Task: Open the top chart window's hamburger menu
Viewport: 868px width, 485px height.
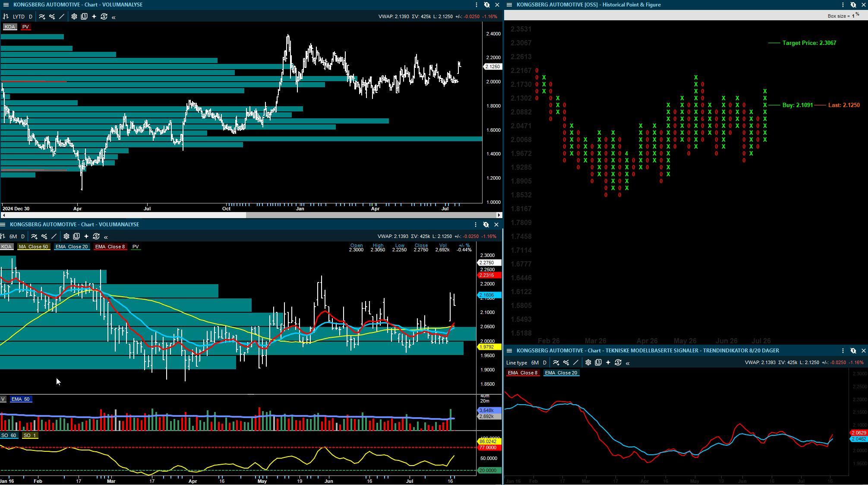Action: coord(6,5)
